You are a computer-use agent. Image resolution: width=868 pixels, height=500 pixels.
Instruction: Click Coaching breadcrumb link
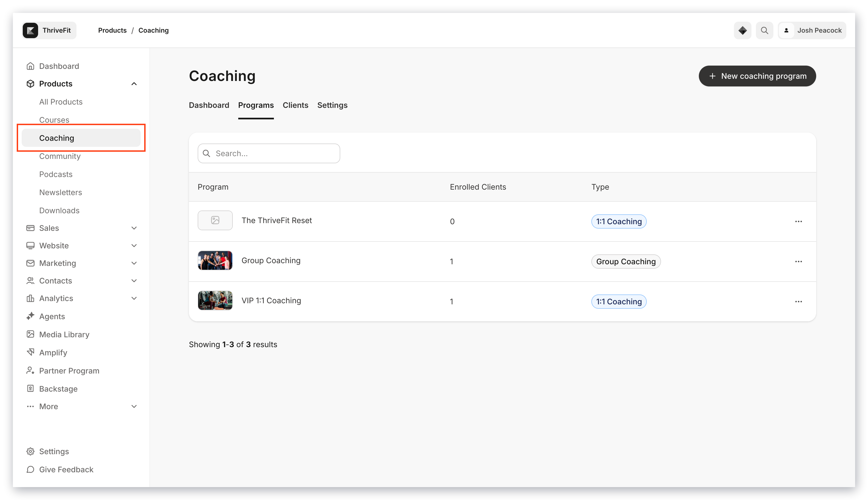(153, 30)
